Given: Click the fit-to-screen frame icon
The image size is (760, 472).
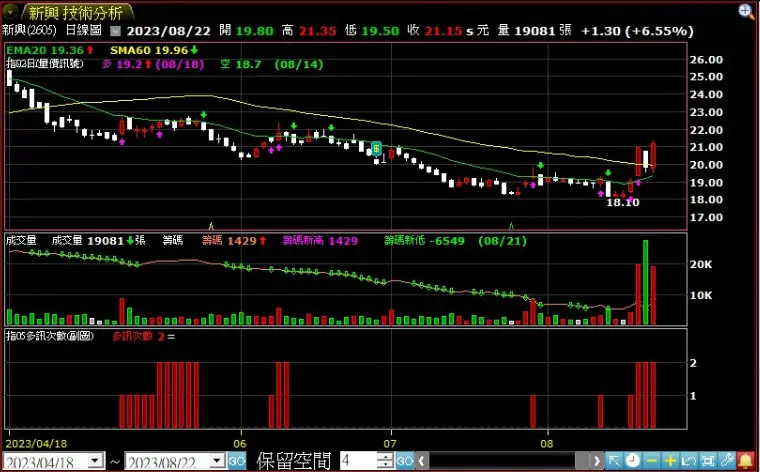Looking at the screenshot, I should coord(708,461).
